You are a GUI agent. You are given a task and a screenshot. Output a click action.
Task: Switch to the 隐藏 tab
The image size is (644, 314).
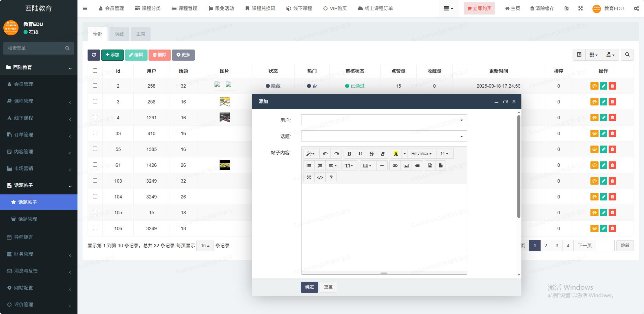click(x=119, y=34)
